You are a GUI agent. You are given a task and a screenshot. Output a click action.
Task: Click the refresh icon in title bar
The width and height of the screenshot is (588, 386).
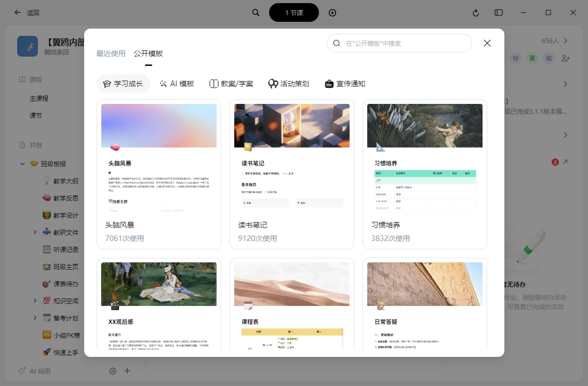pyautogui.click(x=475, y=13)
